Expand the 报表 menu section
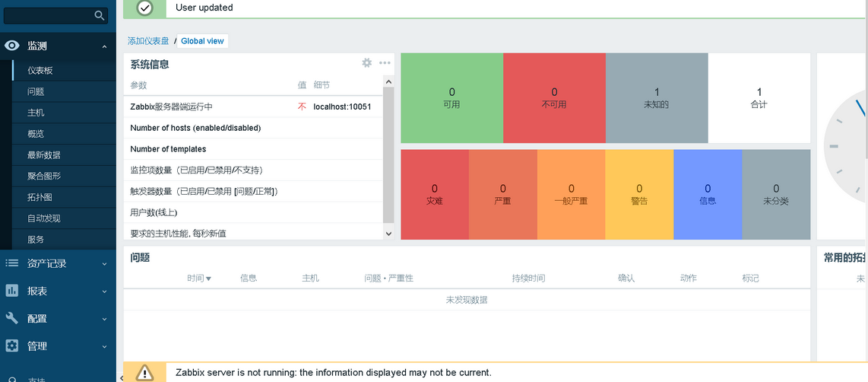The image size is (868, 382). [104, 291]
